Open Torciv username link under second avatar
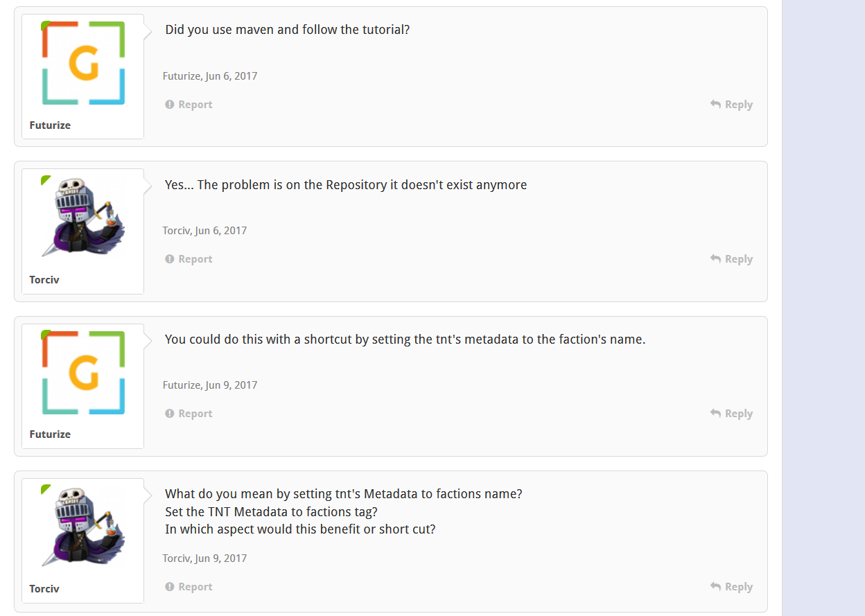Viewport: 865px width, 616px height. click(44, 280)
